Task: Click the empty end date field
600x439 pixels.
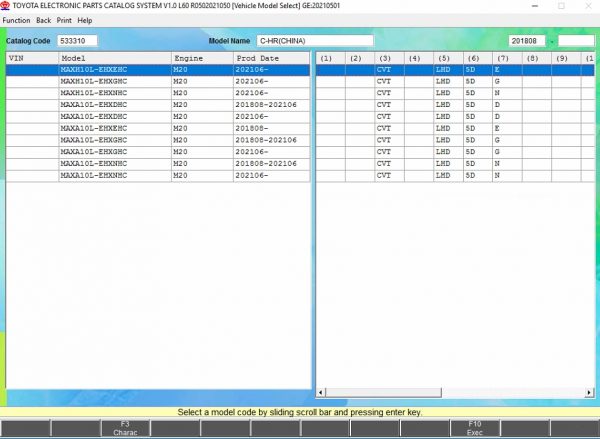Action: [x=576, y=41]
